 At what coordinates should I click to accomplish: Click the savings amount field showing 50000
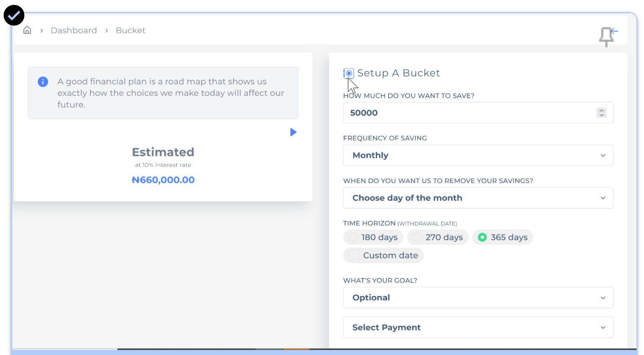[x=468, y=113]
